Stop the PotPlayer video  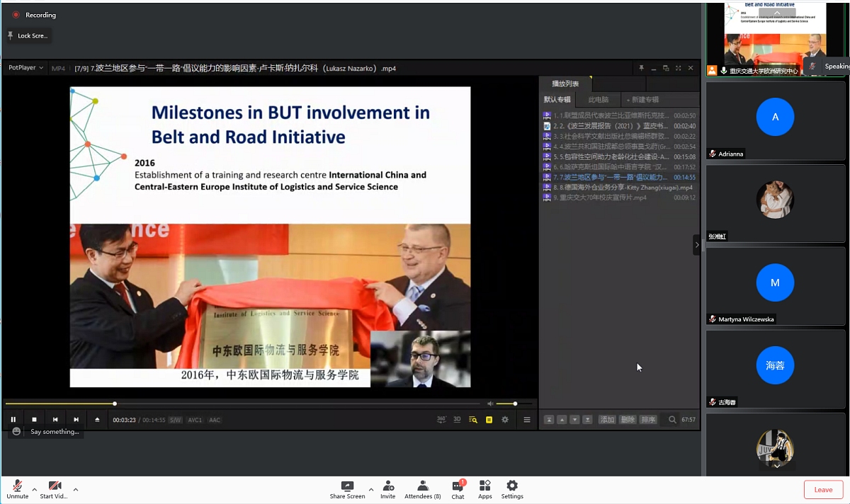coord(34,420)
